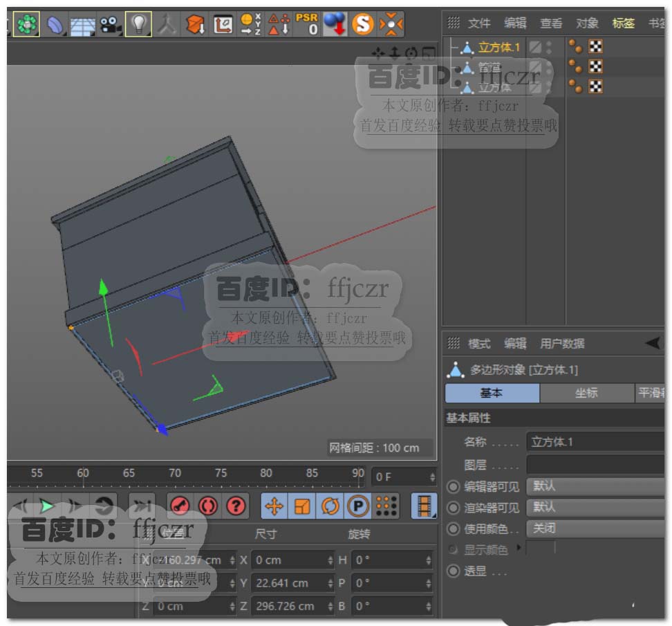Add a floor/scene grid object

point(82,26)
